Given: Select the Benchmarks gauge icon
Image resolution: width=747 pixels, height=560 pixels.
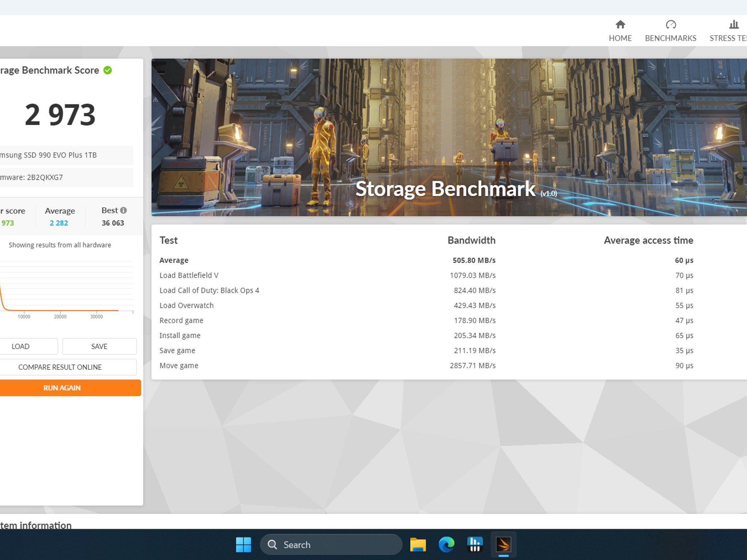Looking at the screenshot, I should click(x=670, y=25).
